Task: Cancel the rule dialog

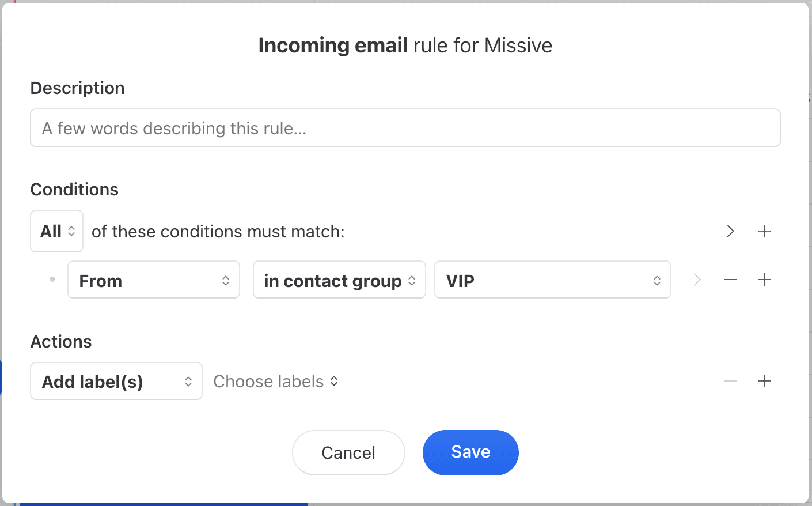Action: coord(348,452)
